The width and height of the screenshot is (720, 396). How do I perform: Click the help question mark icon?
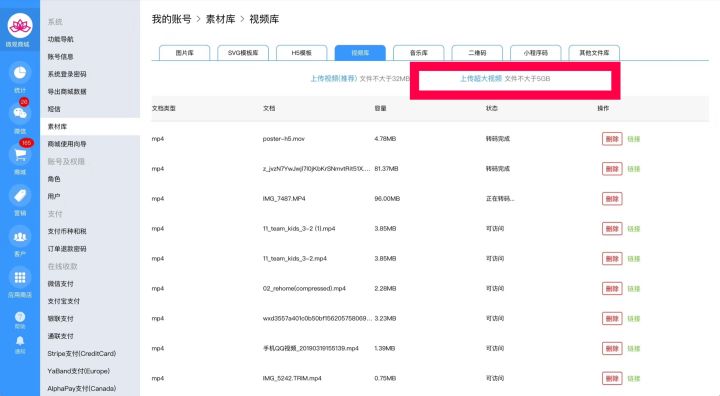(20, 317)
